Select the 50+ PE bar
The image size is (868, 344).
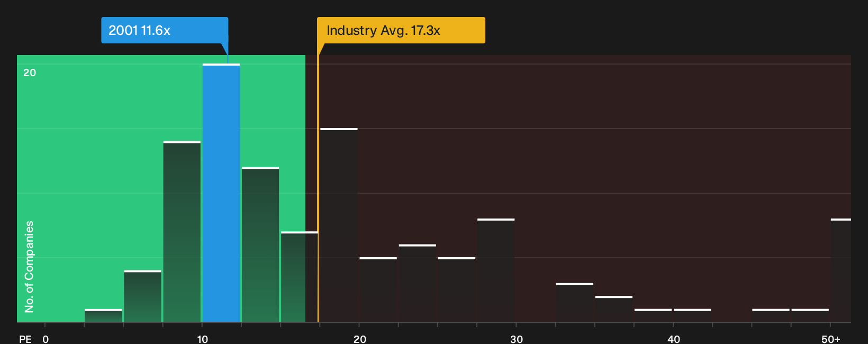(841, 270)
